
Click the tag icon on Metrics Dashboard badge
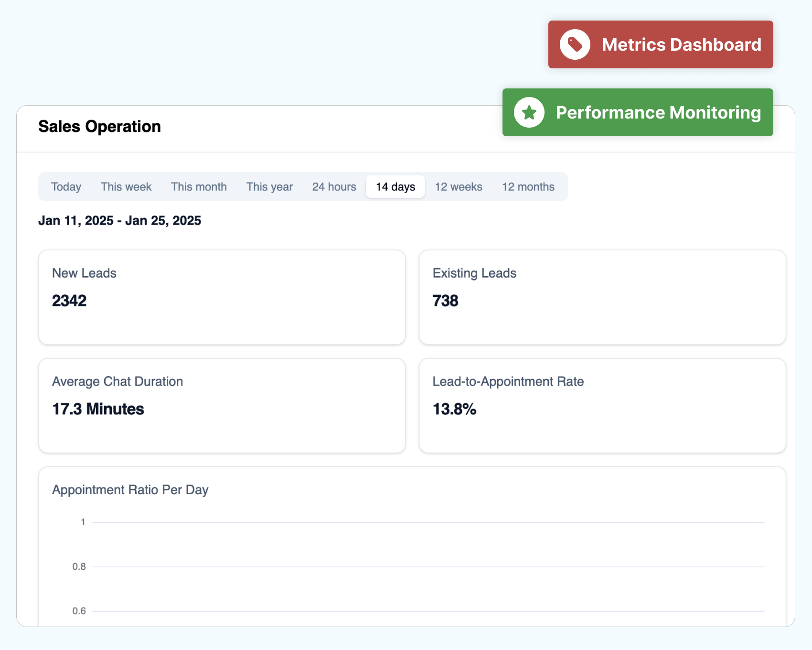tap(575, 44)
